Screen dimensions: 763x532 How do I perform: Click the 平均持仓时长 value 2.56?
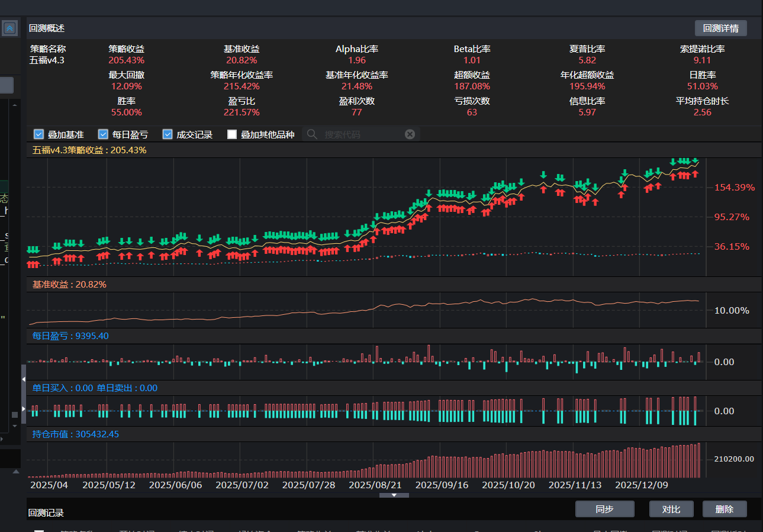tap(702, 112)
